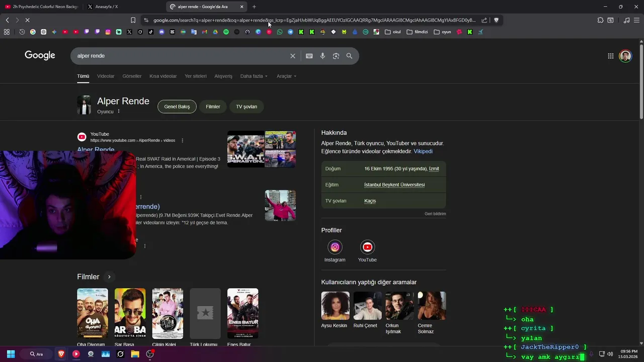
Task: Open the browser extensions puzzle icon
Action: [600, 20]
